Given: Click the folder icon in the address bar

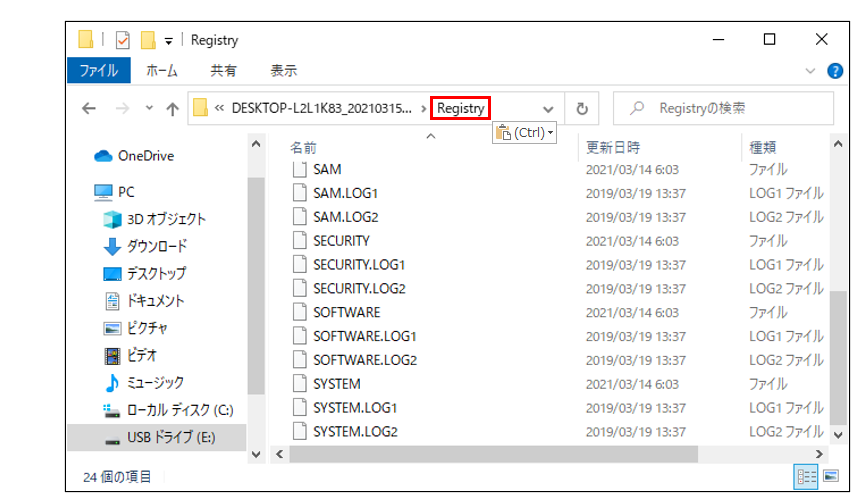Looking at the screenshot, I should tap(200, 108).
